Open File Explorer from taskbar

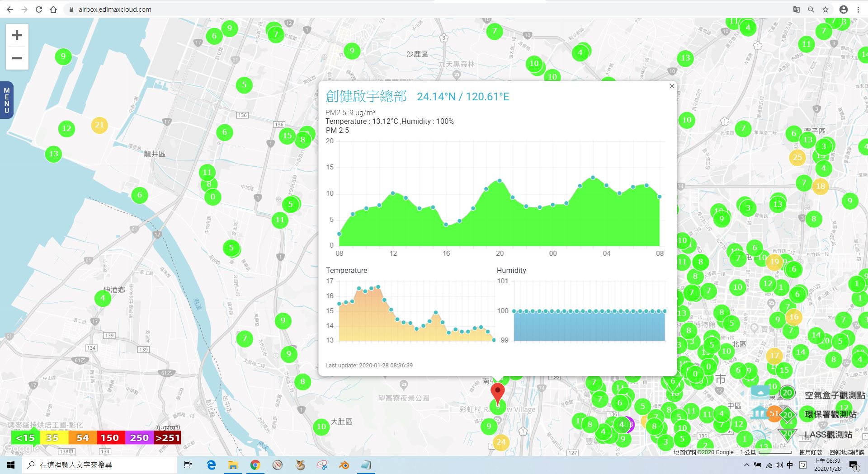[x=233, y=465]
